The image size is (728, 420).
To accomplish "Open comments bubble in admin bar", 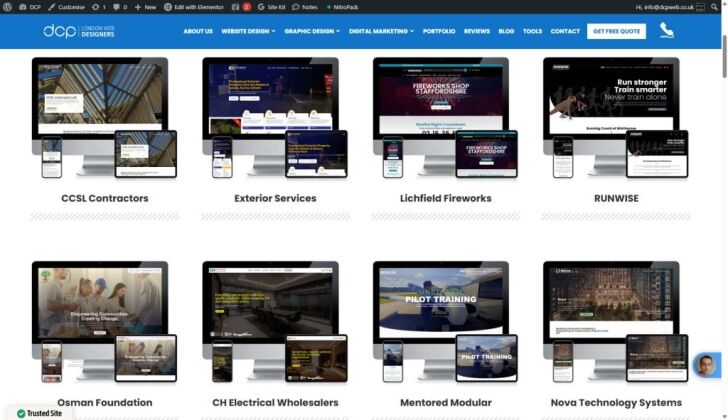I will click(120, 7).
